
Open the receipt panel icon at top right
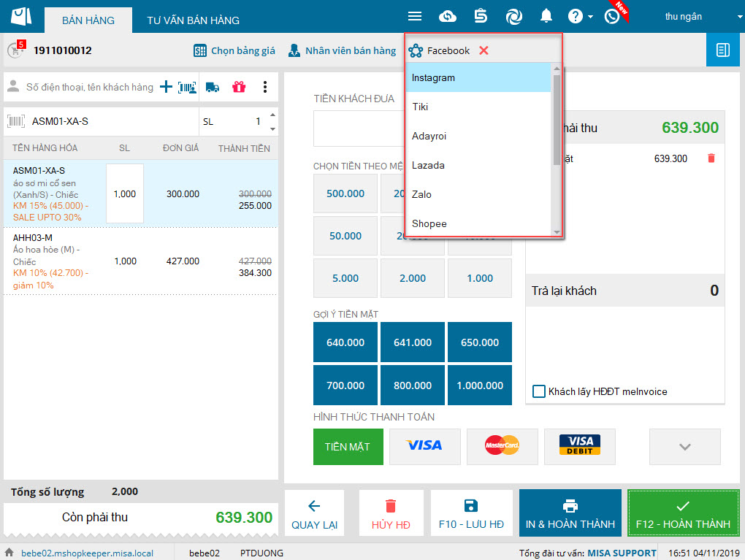(722, 50)
